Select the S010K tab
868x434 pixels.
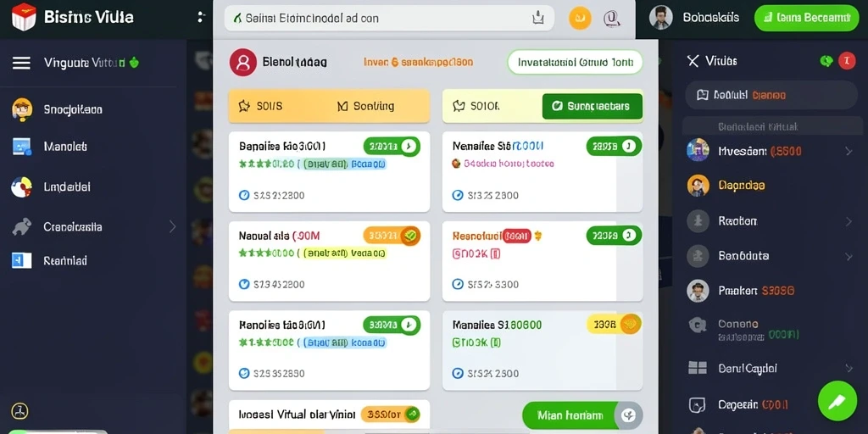tap(476, 106)
